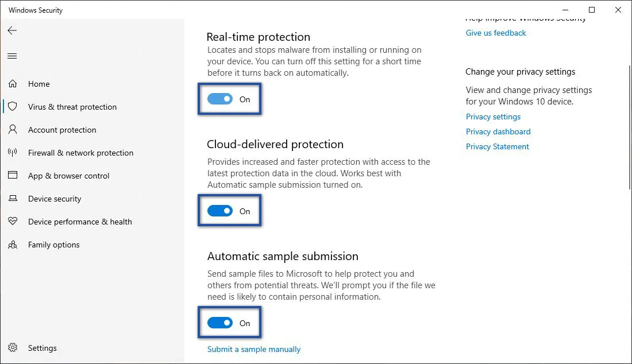The image size is (632, 364).
Task: Open the Settings gear icon
Action: tap(13, 348)
